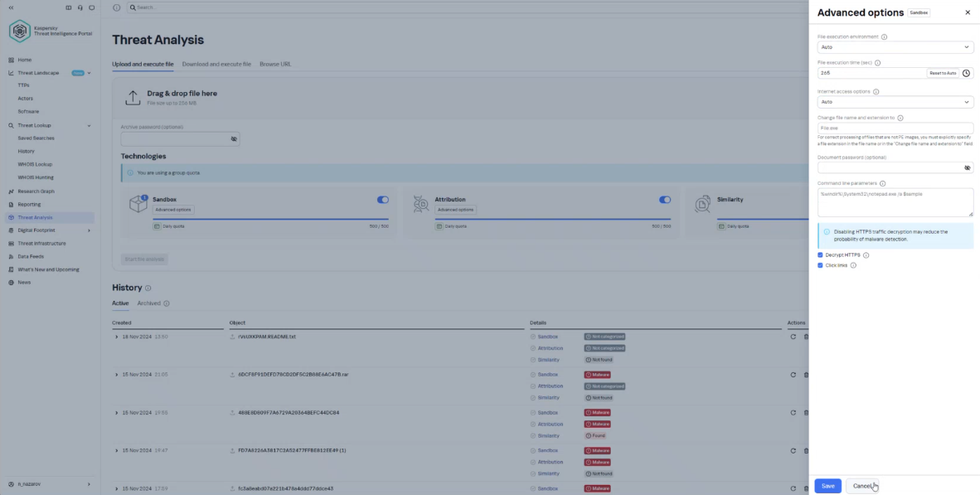Click info icon next to Click links
Image resolution: width=980 pixels, height=495 pixels.
click(x=853, y=265)
